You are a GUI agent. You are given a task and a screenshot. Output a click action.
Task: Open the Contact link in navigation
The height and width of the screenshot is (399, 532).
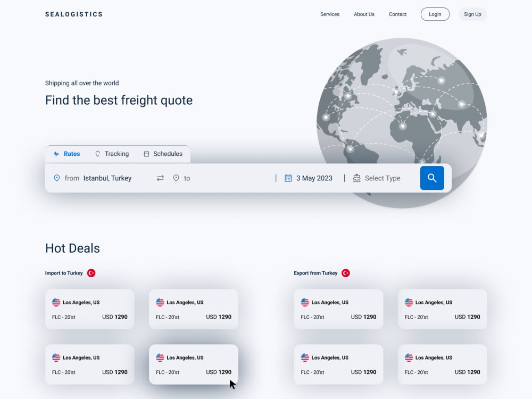397,14
